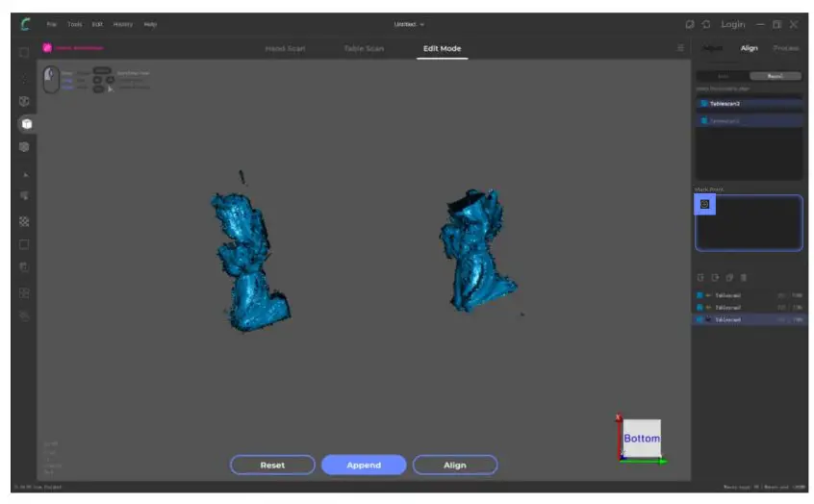814x504 pixels.
Task: Select Tablescan2 in the align list
Action: click(749, 104)
